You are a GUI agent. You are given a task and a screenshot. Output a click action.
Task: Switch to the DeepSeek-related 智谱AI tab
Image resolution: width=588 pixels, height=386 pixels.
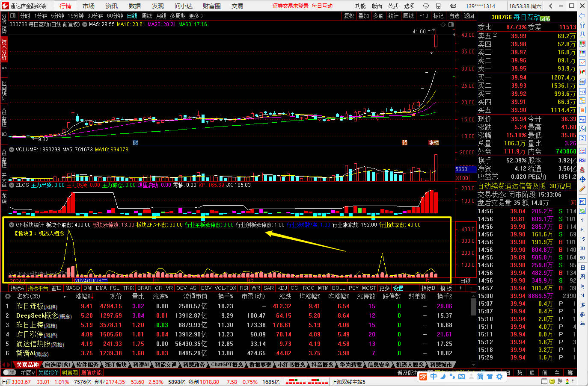140,365
